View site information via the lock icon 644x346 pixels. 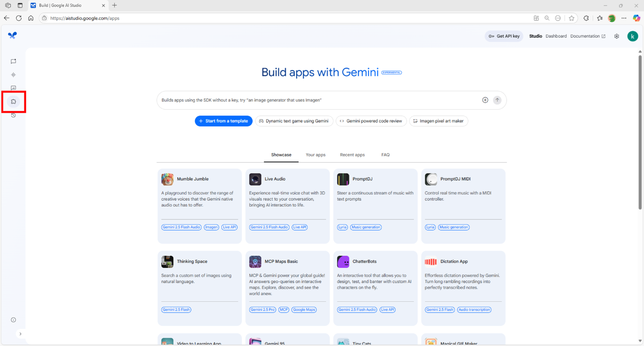[x=44, y=18]
